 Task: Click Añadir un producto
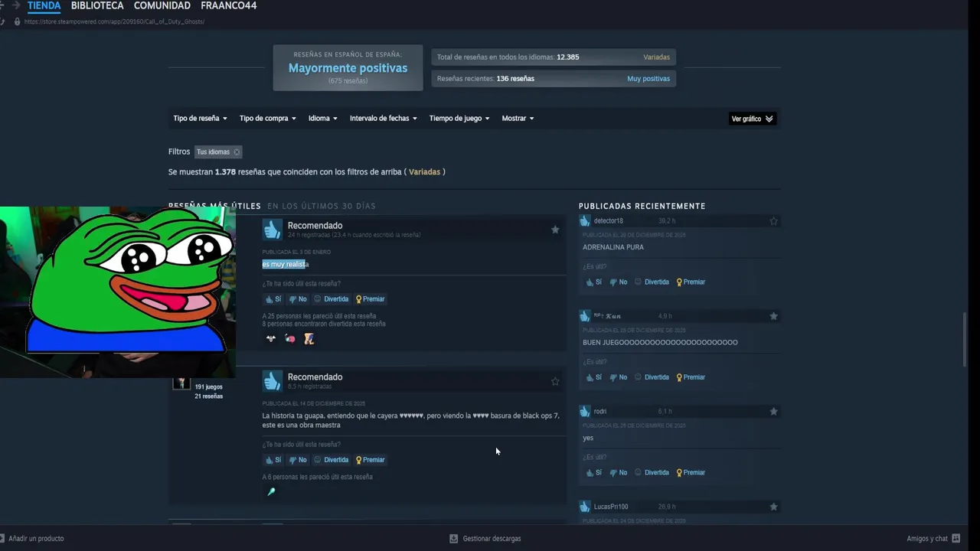[32, 539]
